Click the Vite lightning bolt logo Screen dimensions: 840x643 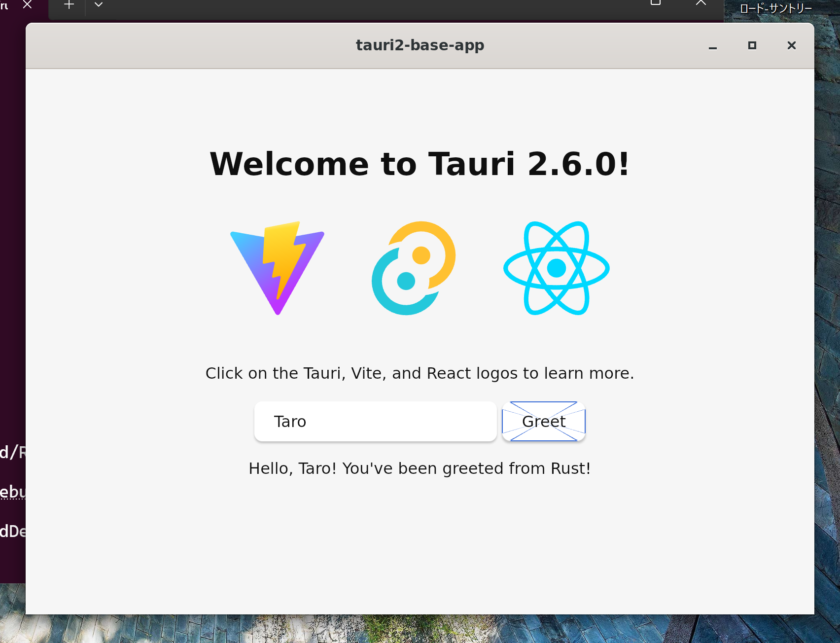pyautogui.click(x=278, y=268)
